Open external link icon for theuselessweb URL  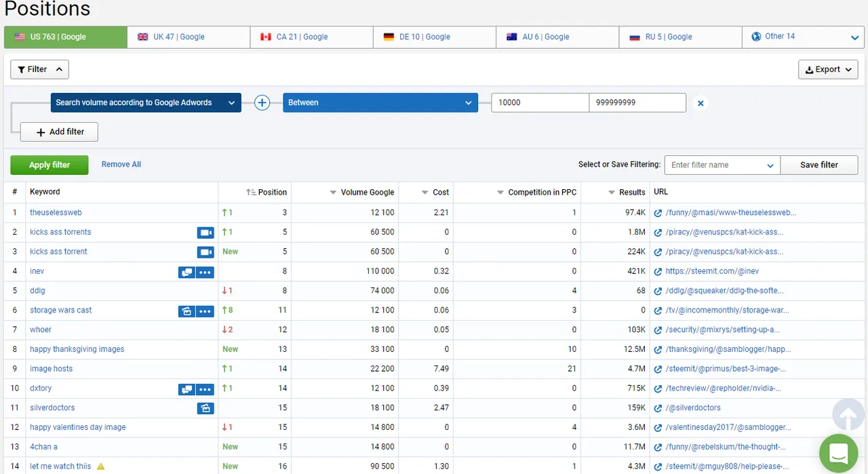click(x=658, y=213)
